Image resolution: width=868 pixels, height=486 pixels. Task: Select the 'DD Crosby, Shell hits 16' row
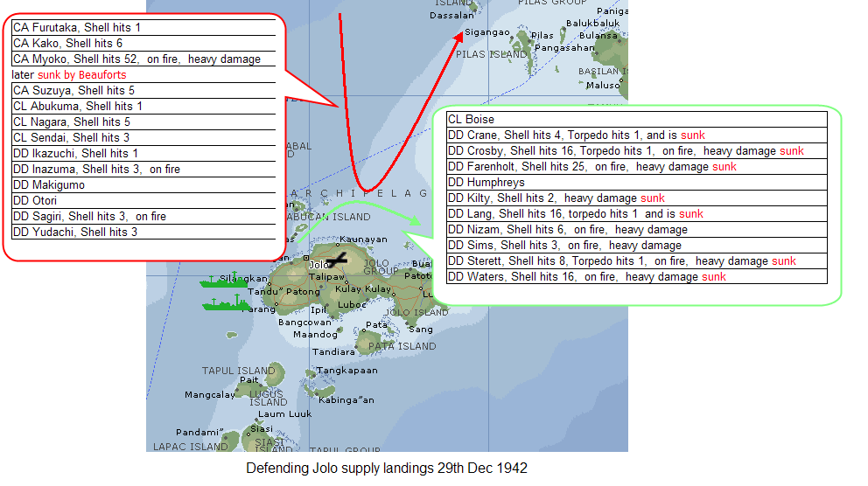point(637,151)
